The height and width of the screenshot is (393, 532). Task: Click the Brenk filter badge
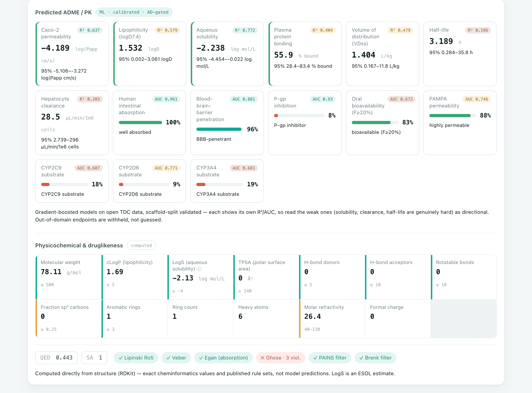point(375,358)
